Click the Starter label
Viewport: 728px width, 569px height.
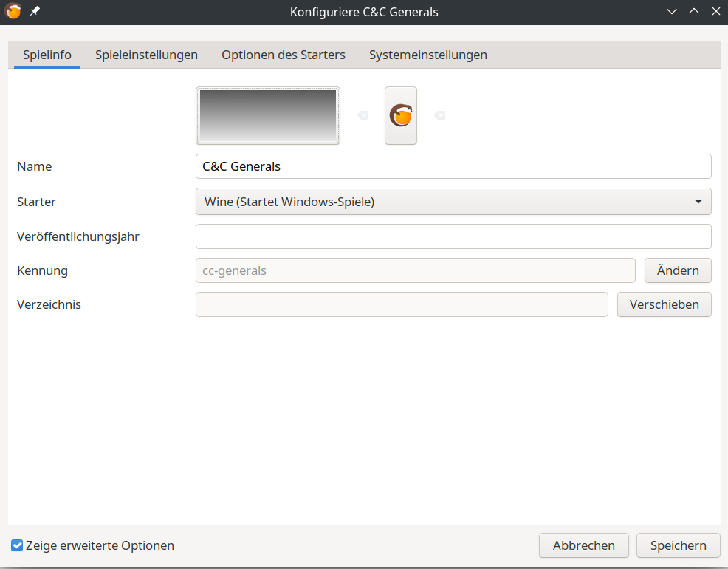(x=36, y=202)
